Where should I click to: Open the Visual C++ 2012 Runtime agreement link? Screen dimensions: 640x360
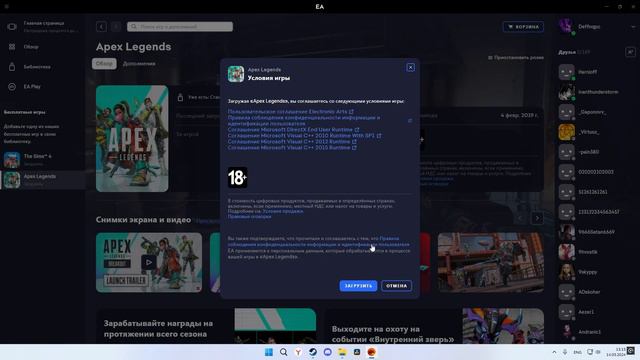pos(292,142)
